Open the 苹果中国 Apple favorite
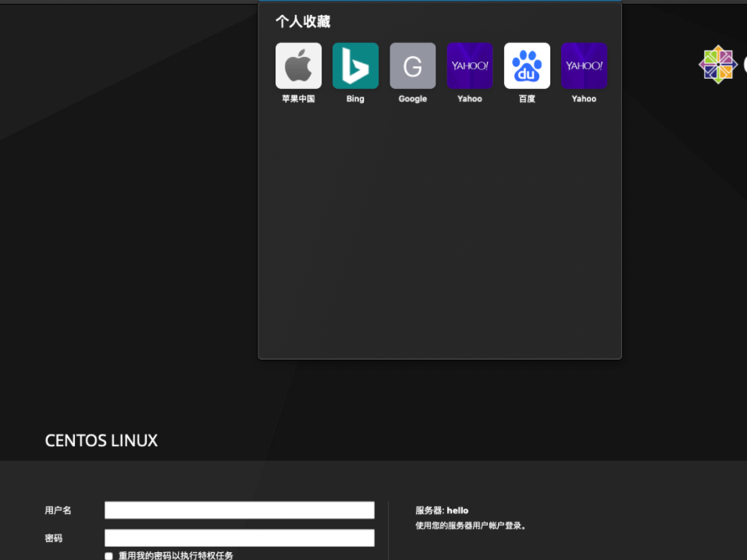Viewport: 747px width, 560px height. [298, 66]
